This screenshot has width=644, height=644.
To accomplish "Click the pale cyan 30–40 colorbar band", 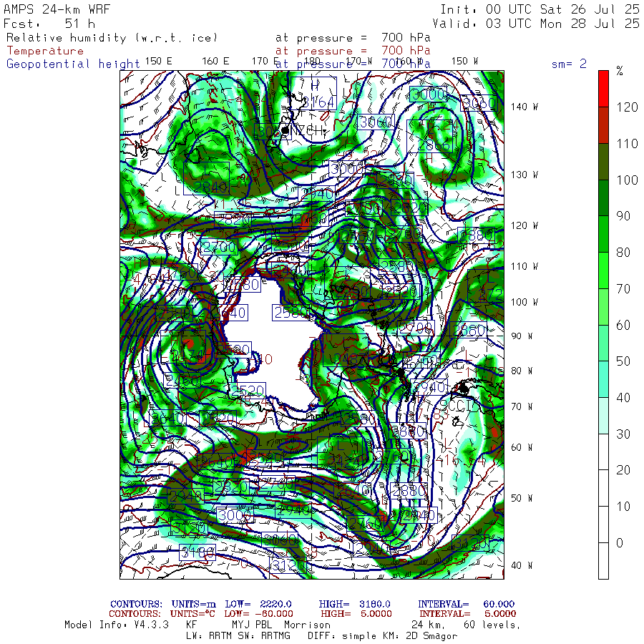I will click(603, 415).
